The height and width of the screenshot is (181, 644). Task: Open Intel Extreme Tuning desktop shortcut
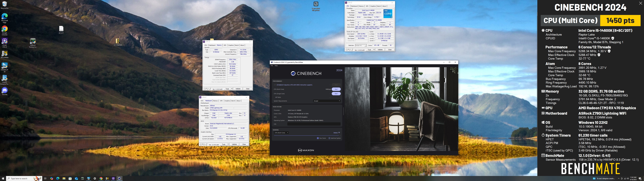coord(5,80)
